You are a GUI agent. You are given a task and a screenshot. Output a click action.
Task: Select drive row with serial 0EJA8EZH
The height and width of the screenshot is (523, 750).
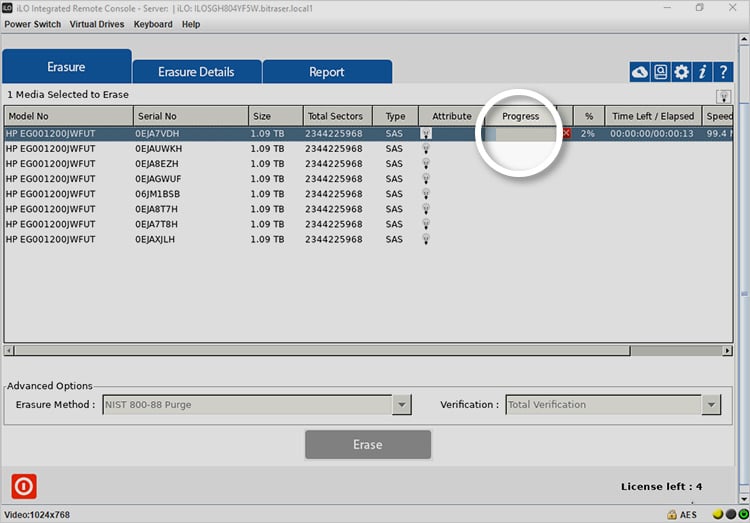pyautogui.click(x=368, y=164)
